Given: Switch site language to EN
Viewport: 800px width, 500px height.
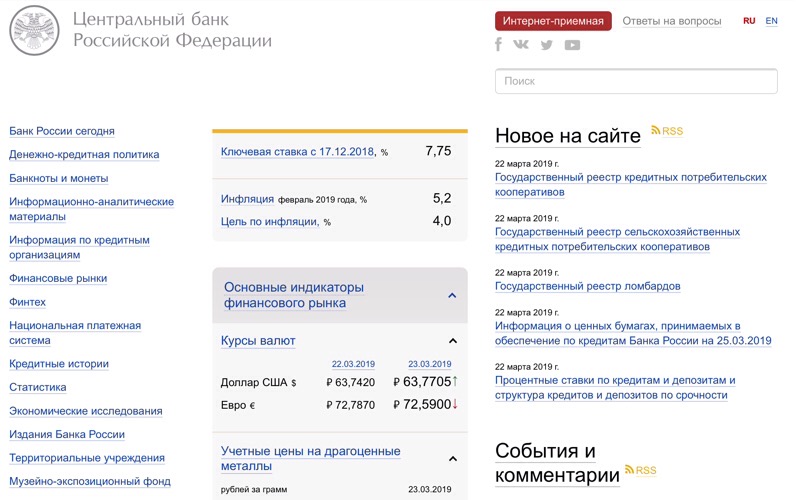Looking at the screenshot, I should [x=771, y=21].
